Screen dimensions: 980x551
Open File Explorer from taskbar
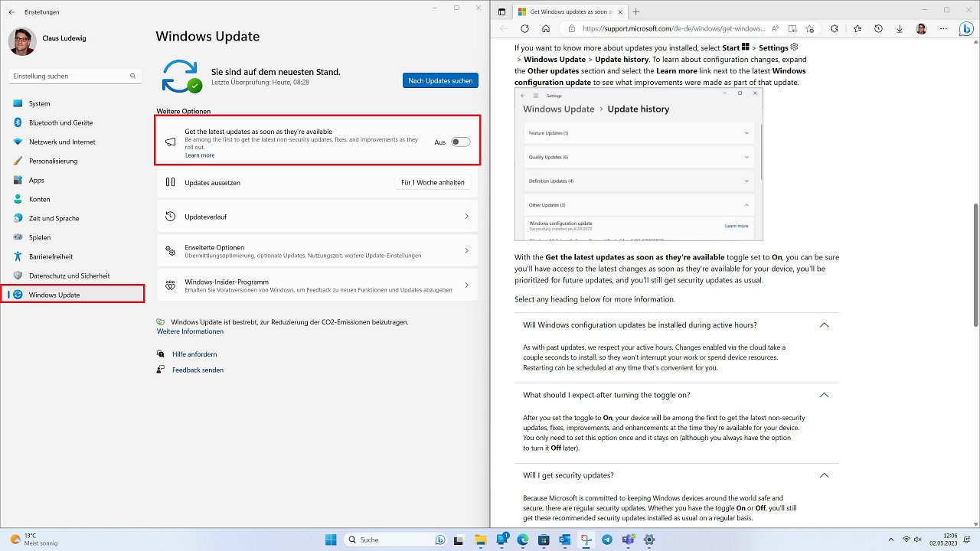click(x=482, y=540)
